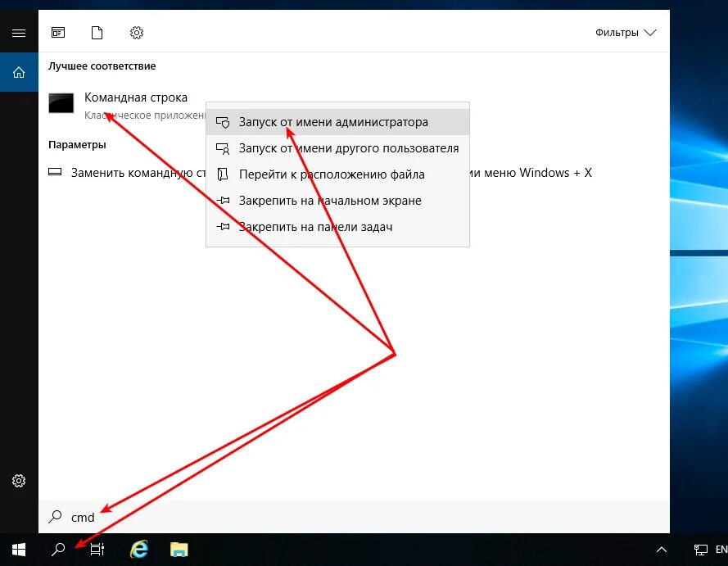Open search settings via gear icon
Image resolution: width=728 pixels, height=566 pixels.
click(136, 33)
